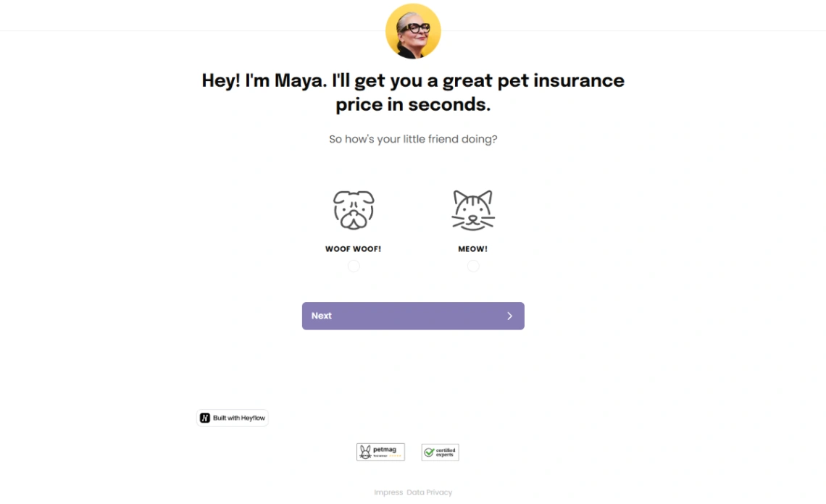Click the petmag rabbit icon
Viewport: 826px width, 504px height.
coord(365,452)
